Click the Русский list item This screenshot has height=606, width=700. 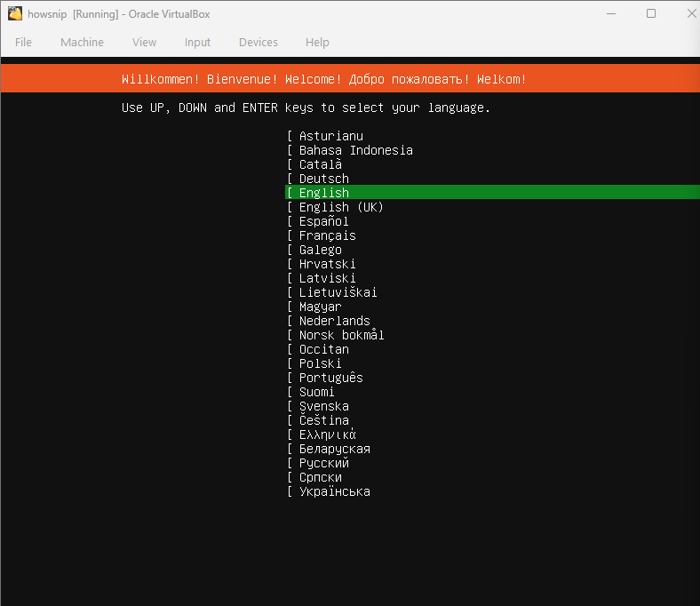[x=324, y=463]
